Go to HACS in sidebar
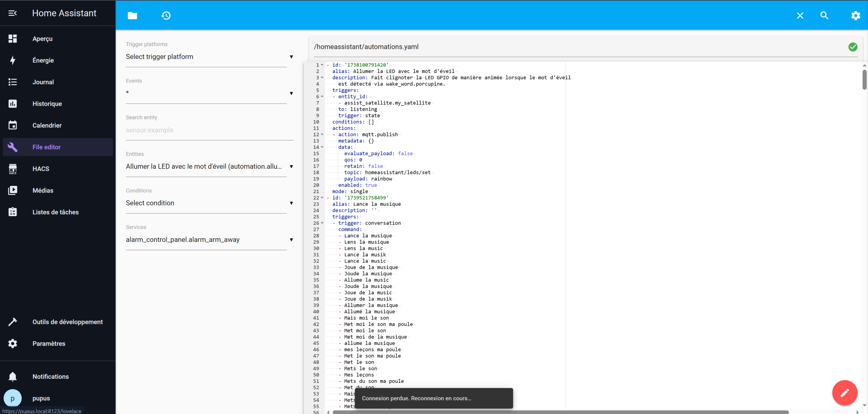 (41, 169)
